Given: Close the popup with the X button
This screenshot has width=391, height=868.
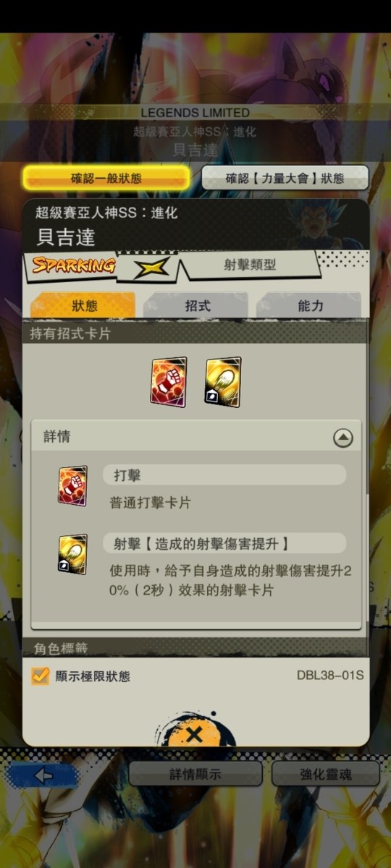Looking at the screenshot, I should click(x=194, y=735).
